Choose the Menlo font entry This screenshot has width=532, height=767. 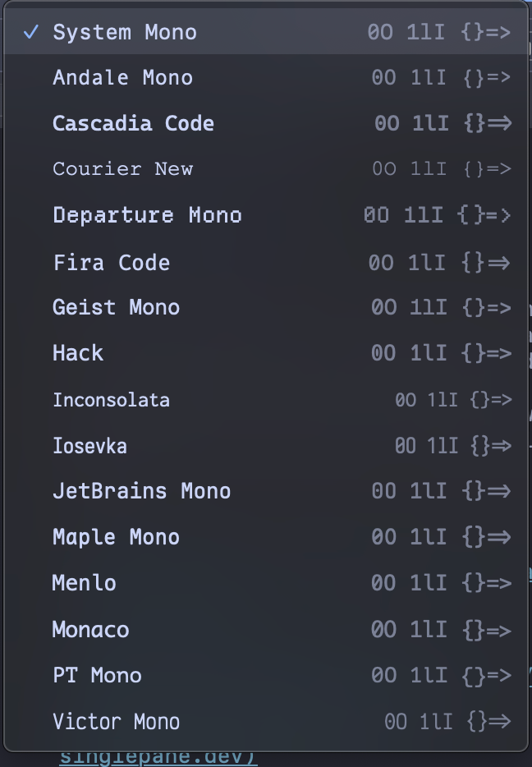pyautogui.click(x=84, y=583)
